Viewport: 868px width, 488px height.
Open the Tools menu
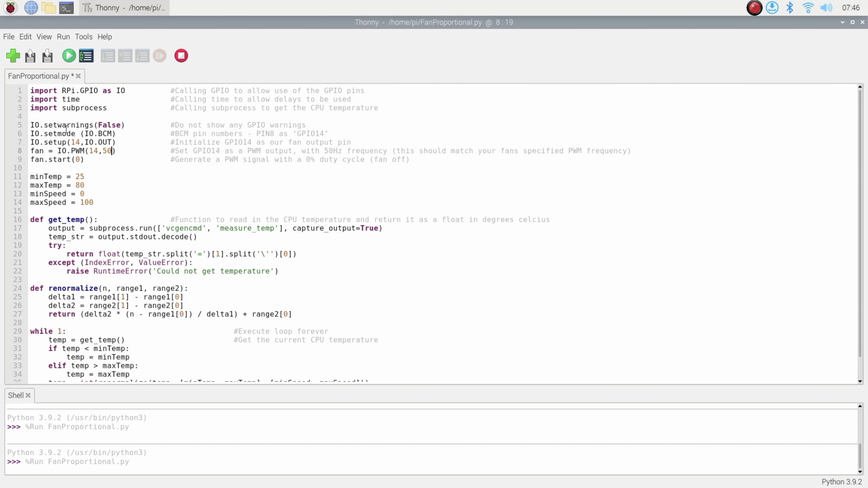(x=83, y=37)
